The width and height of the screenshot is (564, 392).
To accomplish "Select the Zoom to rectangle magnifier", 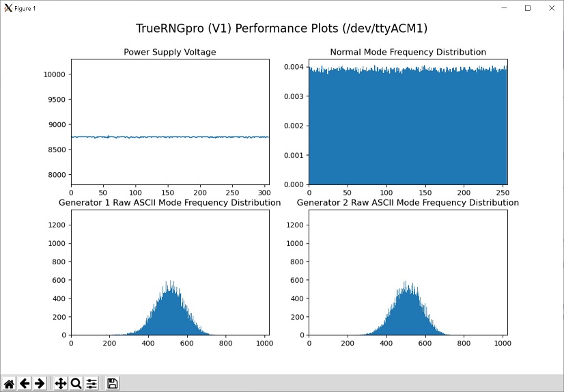I will tap(76, 383).
